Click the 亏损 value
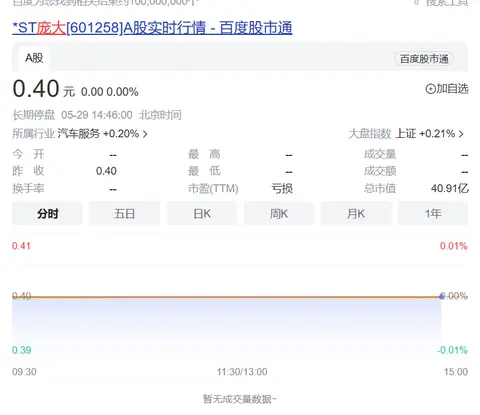 click(x=282, y=189)
